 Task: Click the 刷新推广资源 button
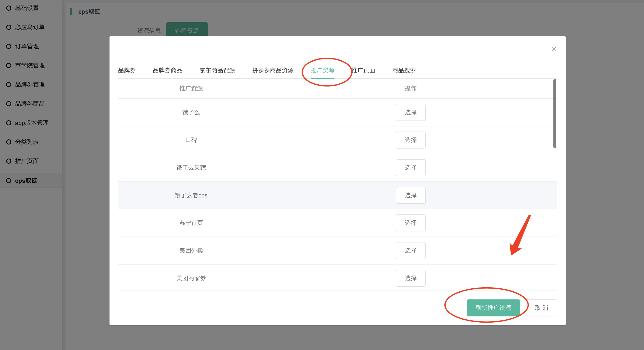493,308
